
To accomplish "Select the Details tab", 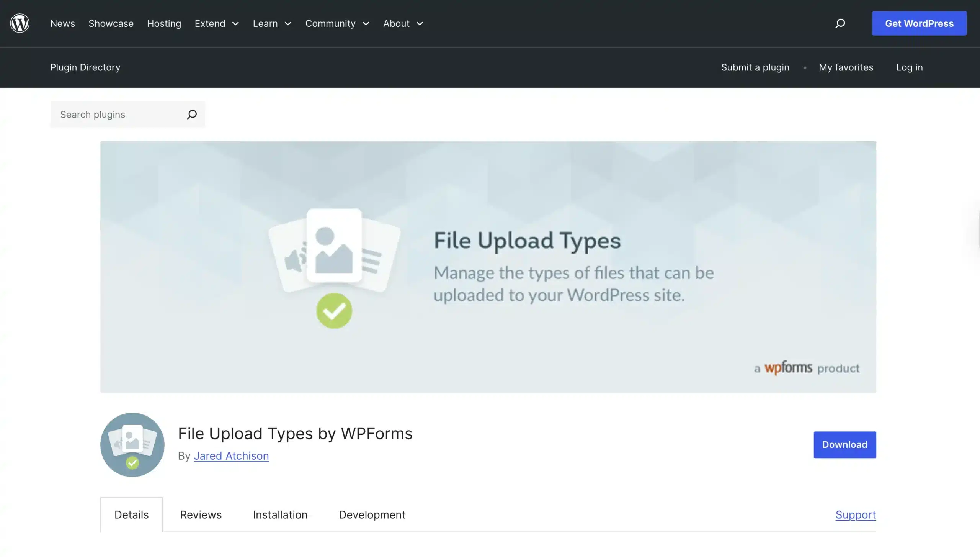I will [131, 514].
